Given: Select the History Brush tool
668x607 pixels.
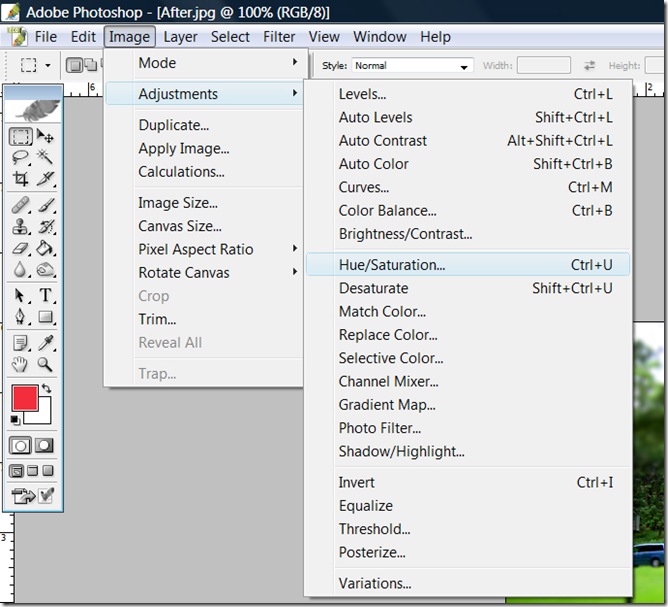Looking at the screenshot, I should coord(45,226).
